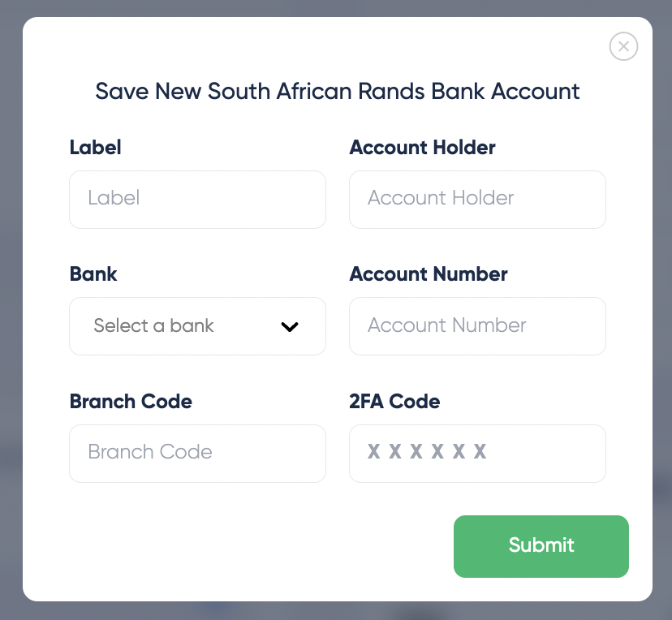The height and width of the screenshot is (620, 672).
Task: Focus the Account Number field
Action: coord(477,326)
